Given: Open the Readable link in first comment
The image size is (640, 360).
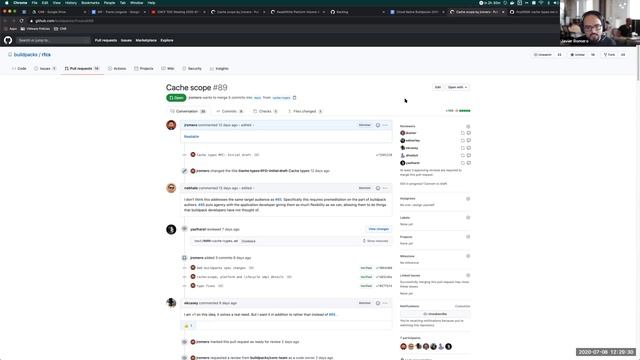Looking at the screenshot, I should click(191, 136).
